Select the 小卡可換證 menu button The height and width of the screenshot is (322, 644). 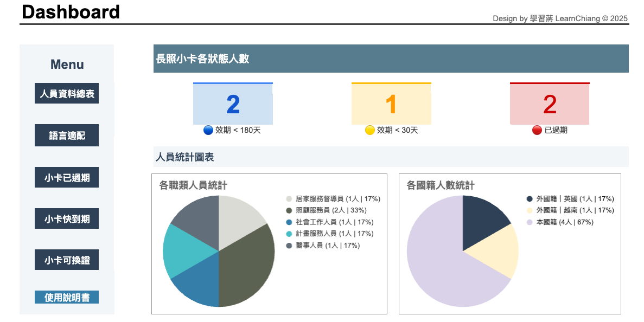coord(67,260)
